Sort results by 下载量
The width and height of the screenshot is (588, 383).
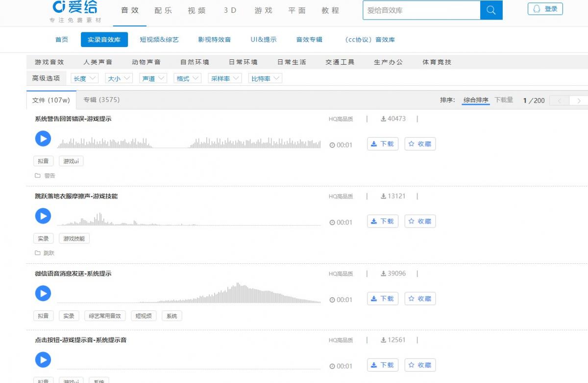point(504,100)
